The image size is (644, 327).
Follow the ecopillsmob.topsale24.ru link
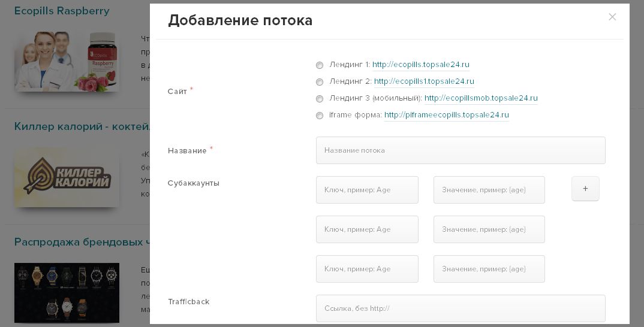point(481,98)
